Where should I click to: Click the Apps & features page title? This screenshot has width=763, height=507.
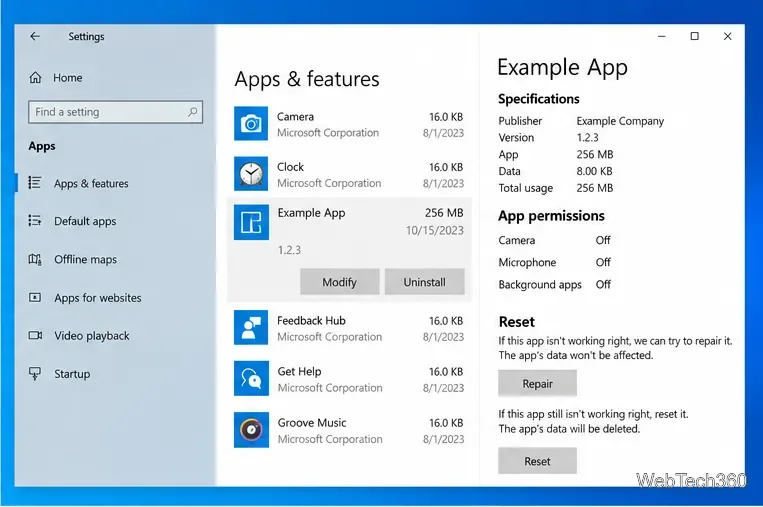tap(307, 79)
